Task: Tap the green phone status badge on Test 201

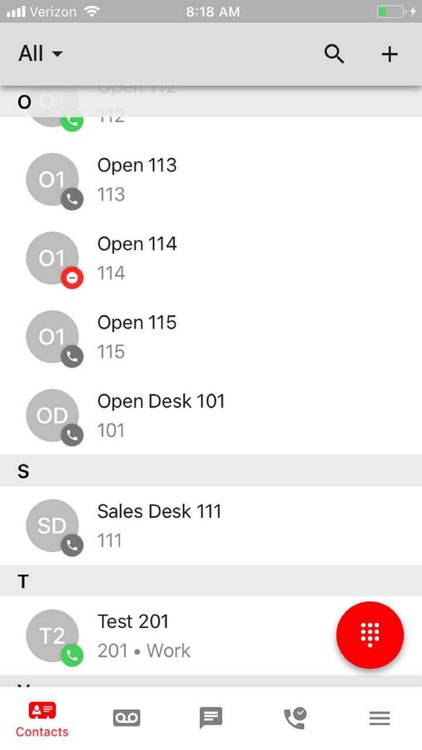Action: pos(72,656)
